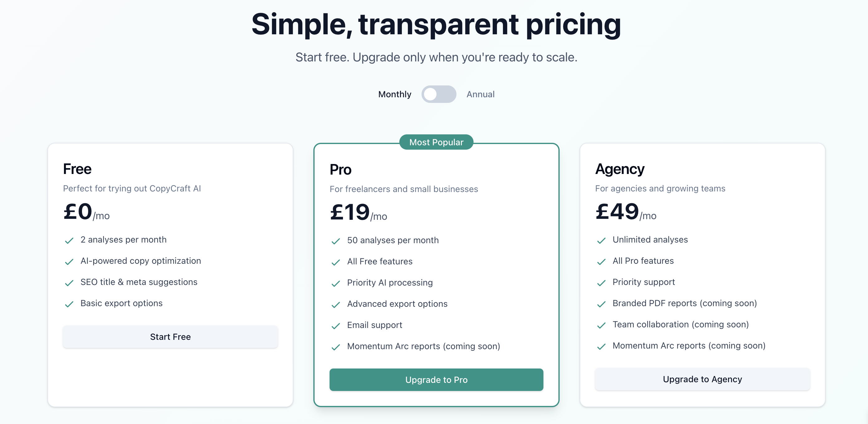Click the billing toggle knob
Screen dimensions: 868x424
pyautogui.click(x=431, y=94)
